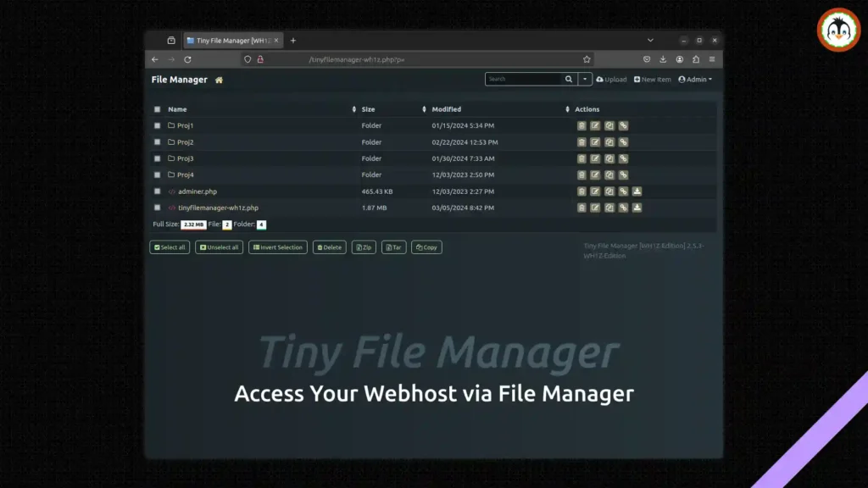Compress files with the Zip button
The width and height of the screenshot is (868, 488).
point(363,247)
